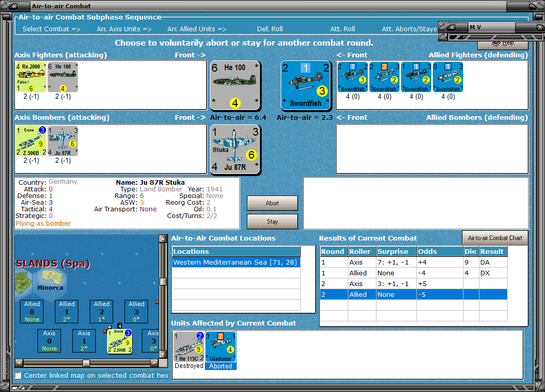The width and height of the screenshot is (545, 392).
Task: Click the Def. Roll subphase step
Action: click(270, 29)
